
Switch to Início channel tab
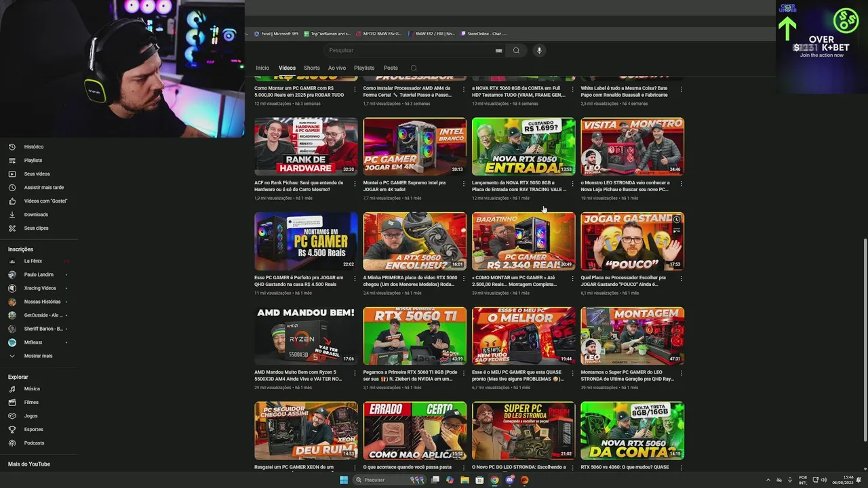point(262,68)
